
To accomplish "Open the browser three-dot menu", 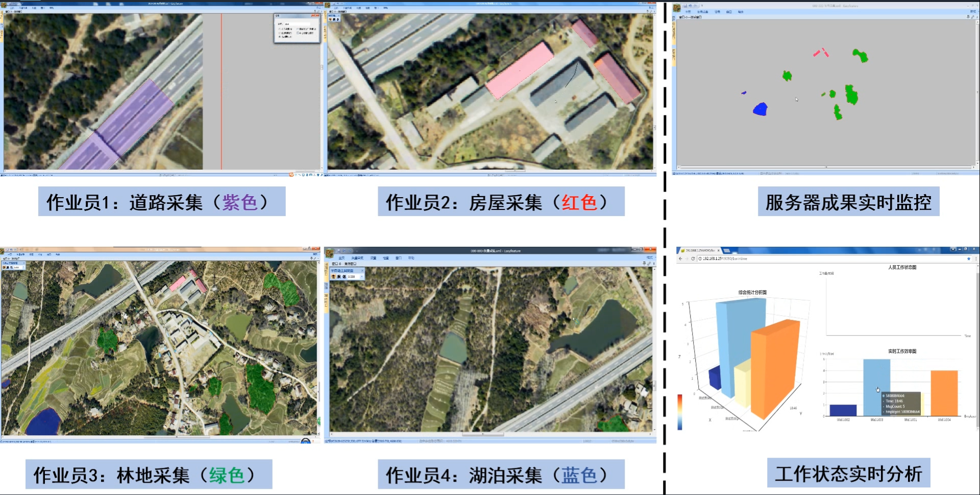I will [976, 259].
